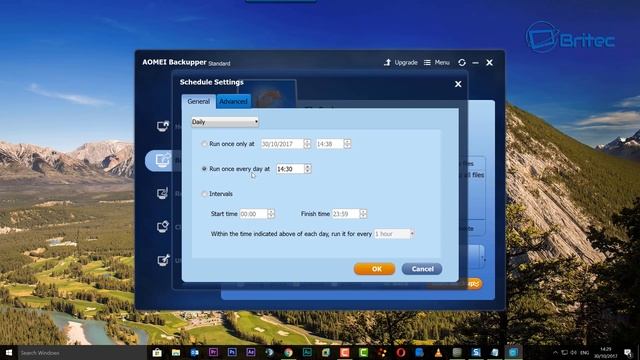Click the 30/10/2017 date field

click(x=282, y=144)
